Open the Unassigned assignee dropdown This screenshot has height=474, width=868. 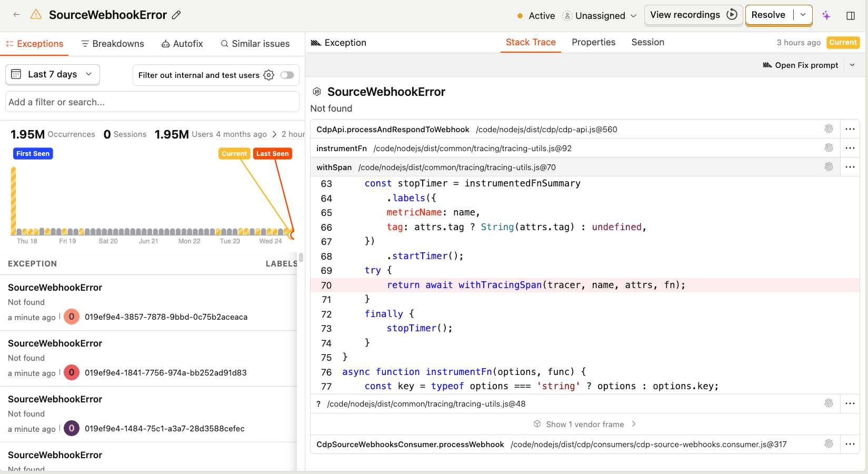coord(600,16)
